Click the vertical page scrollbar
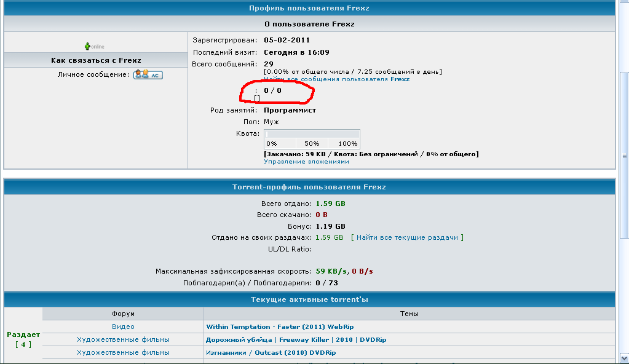 tap(624, 184)
